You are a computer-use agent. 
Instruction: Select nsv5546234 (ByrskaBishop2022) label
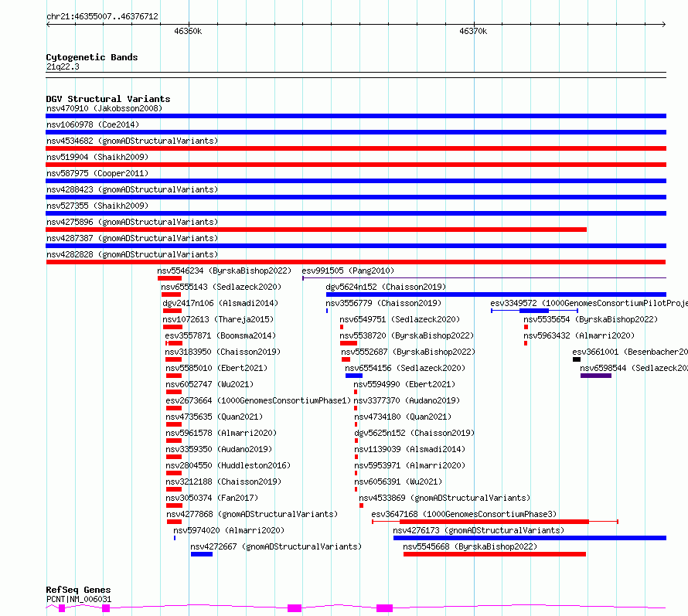224,271
